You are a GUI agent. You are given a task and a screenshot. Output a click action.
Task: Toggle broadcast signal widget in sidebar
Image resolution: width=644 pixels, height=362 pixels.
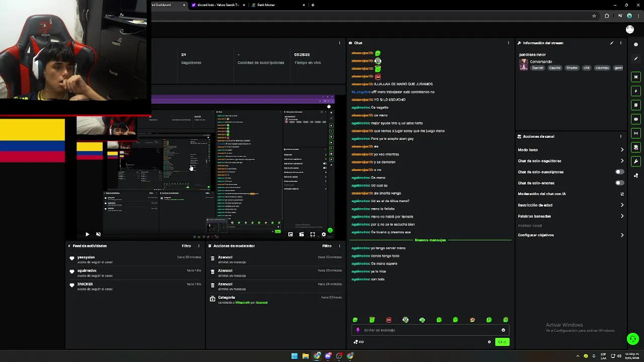point(636,133)
